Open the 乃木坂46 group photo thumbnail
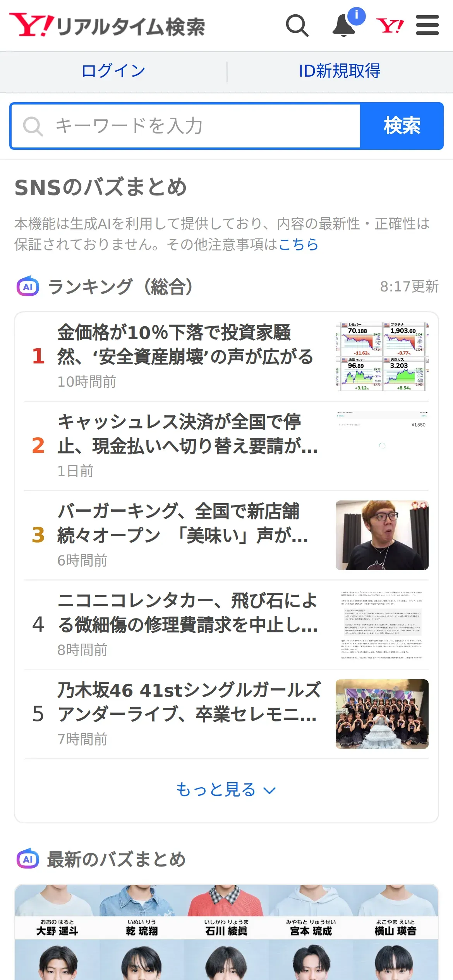The height and width of the screenshot is (980, 453). tap(382, 714)
